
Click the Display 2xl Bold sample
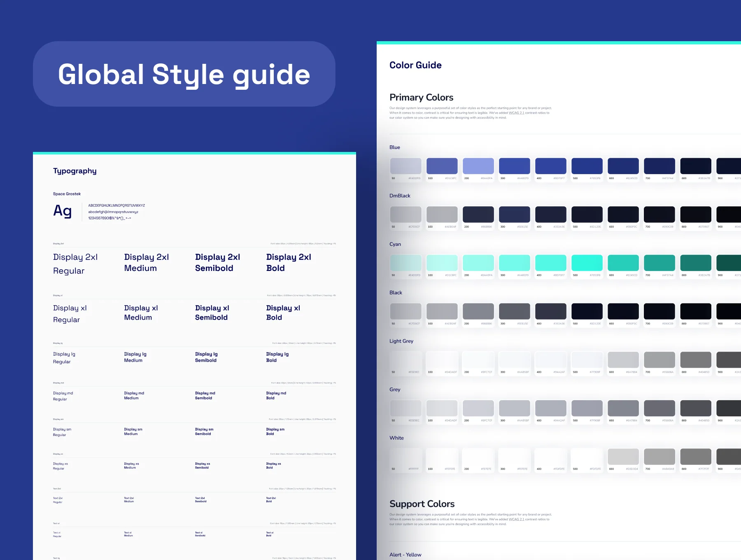[x=289, y=263]
